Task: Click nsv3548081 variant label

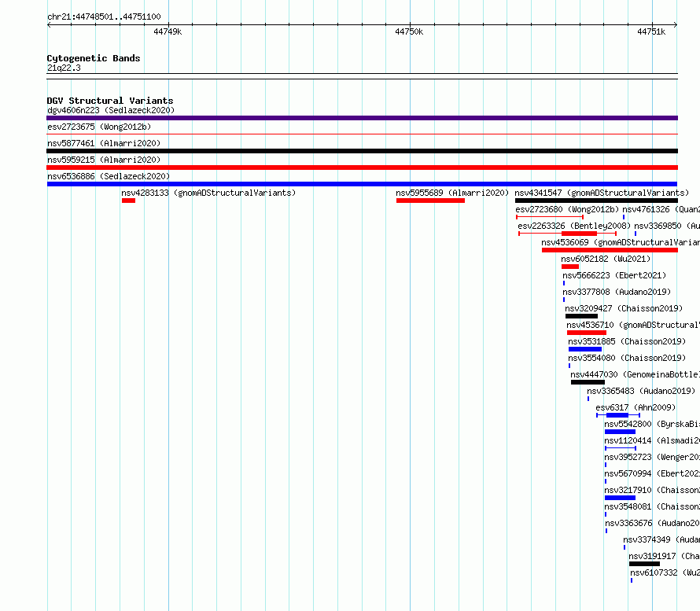Action: point(652,506)
